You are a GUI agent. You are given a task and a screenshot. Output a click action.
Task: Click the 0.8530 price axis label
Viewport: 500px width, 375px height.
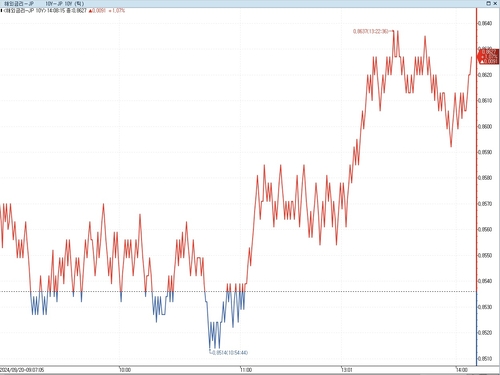[485, 307]
